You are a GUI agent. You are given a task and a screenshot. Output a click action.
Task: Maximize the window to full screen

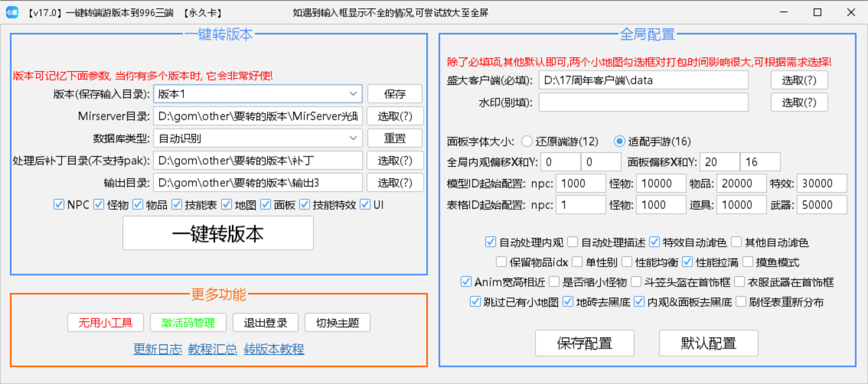(x=817, y=12)
